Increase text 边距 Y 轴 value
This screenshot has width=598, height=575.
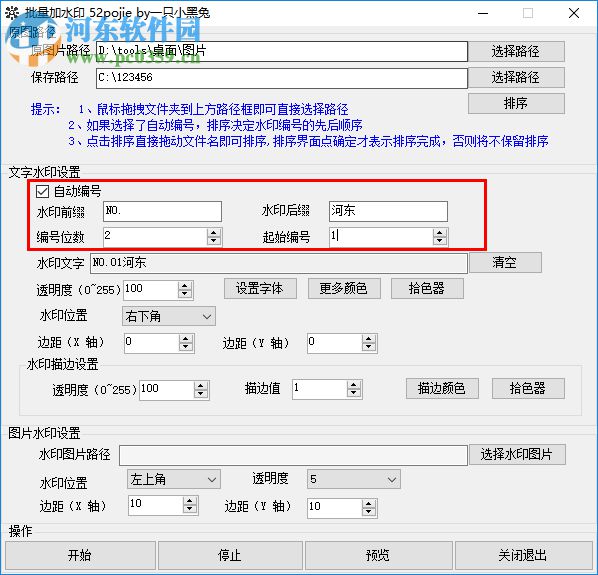click(368, 339)
